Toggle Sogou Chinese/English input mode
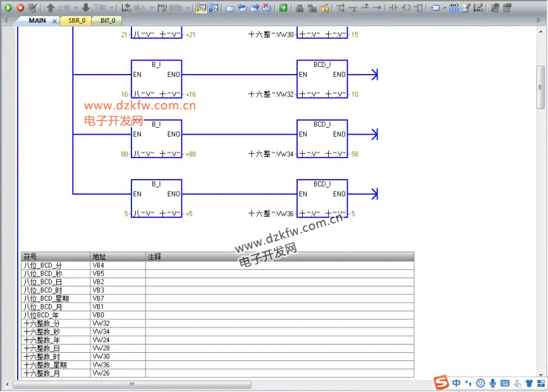Image resolution: width=548 pixels, height=392 pixels. pyautogui.click(x=456, y=383)
